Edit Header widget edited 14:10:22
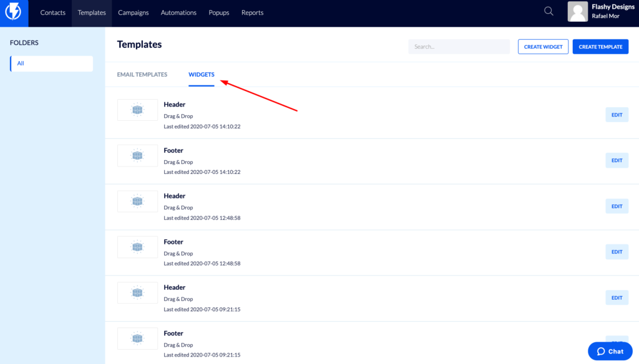 (x=617, y=115)
